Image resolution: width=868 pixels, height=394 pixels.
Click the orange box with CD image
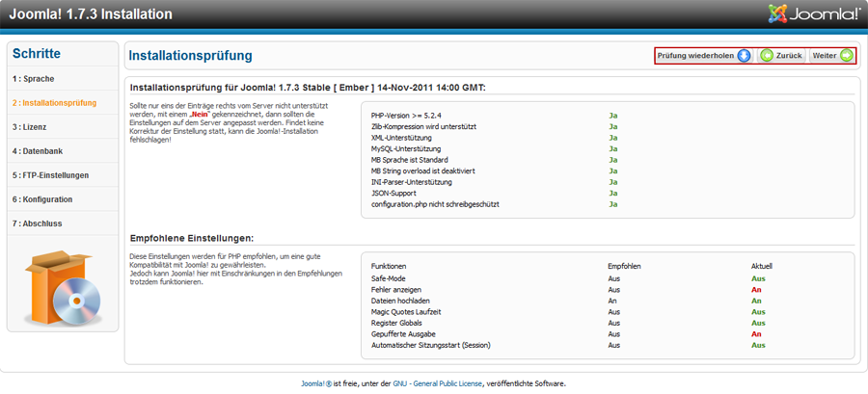62,288
